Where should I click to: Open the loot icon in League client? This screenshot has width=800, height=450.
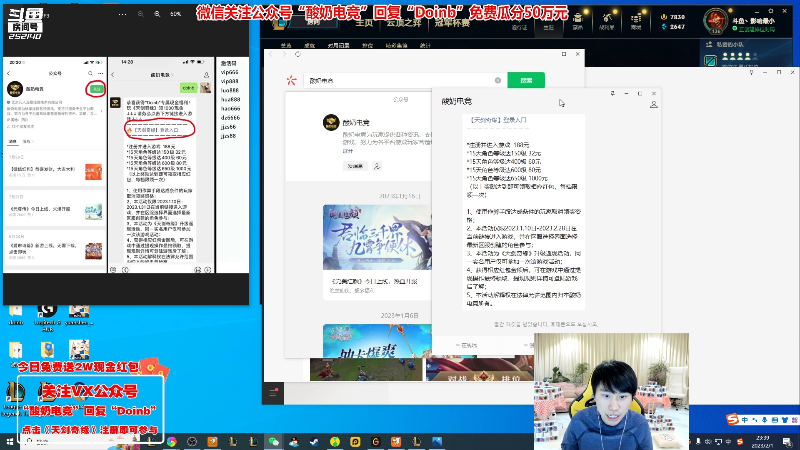click(x=607, y=20)
